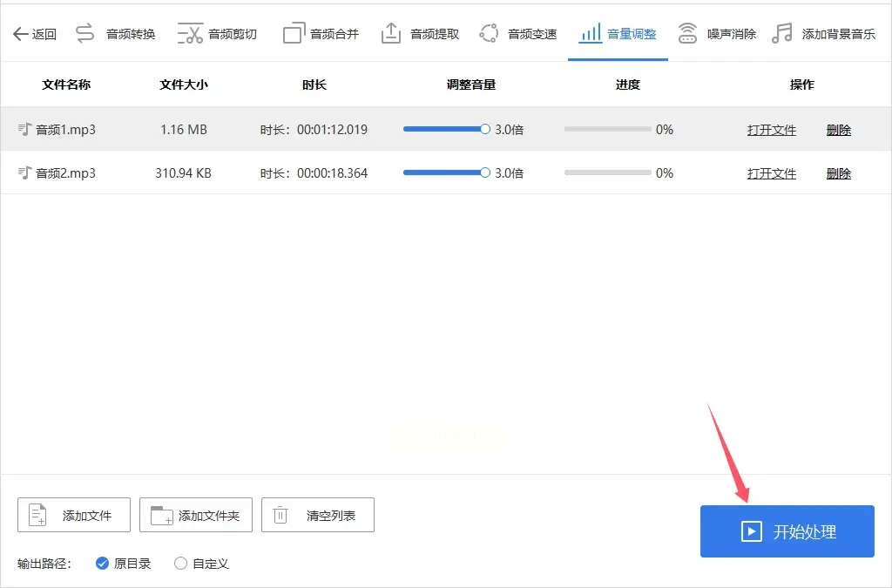Image resolution: width=892 pixels, height=588 pixels.
Task: Click the 音量调整 volume bars icon
Action: (590, 34)
